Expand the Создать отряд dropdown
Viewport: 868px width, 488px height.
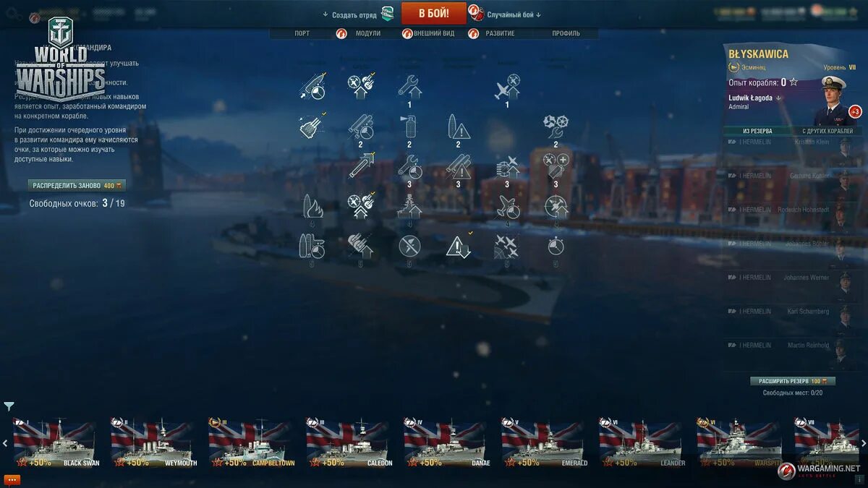(349, 14)
